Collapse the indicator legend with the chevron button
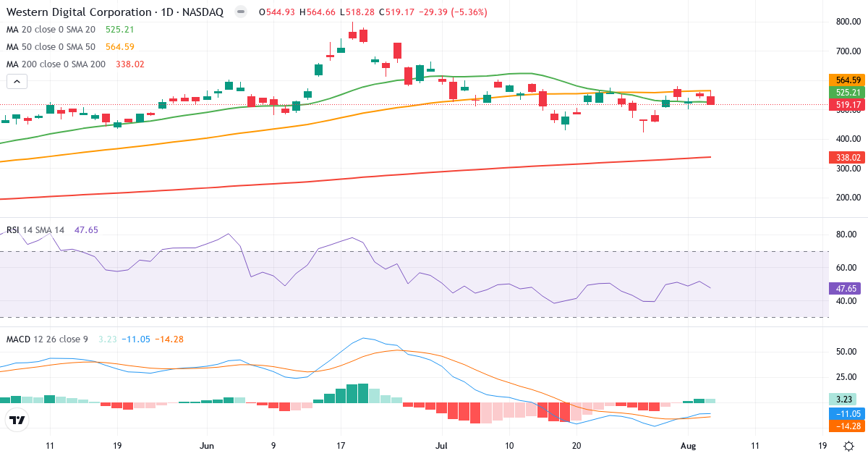 pyautogui.click(x=17, y=82)
